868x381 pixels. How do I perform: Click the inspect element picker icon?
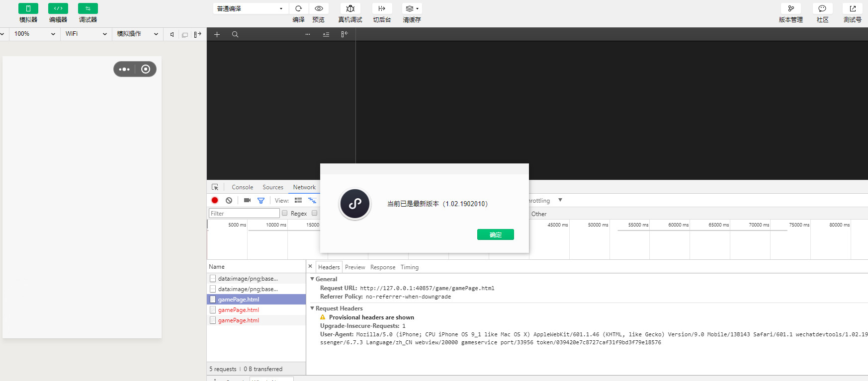pyautogui.click(x=215, y=187)
